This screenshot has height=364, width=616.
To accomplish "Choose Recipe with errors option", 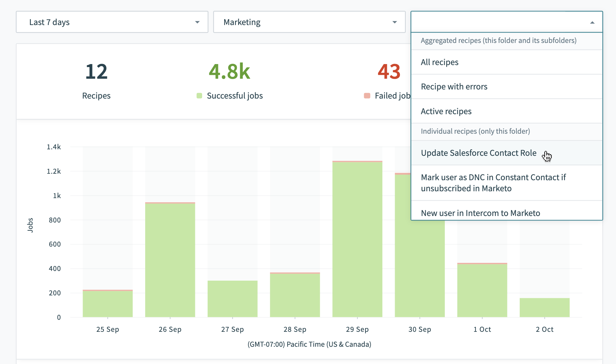I will pyautogui.click(x=454, y=87).
